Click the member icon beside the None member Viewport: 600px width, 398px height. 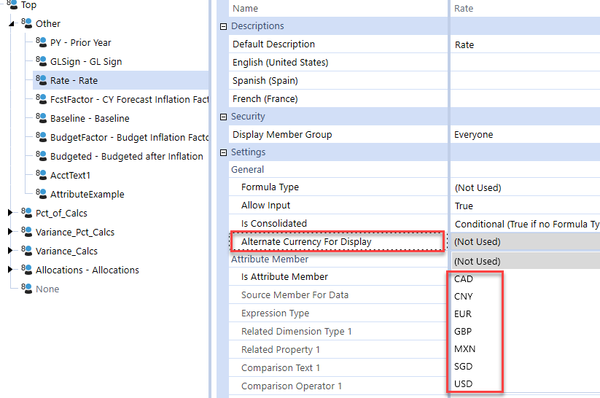tap(26, 288)
